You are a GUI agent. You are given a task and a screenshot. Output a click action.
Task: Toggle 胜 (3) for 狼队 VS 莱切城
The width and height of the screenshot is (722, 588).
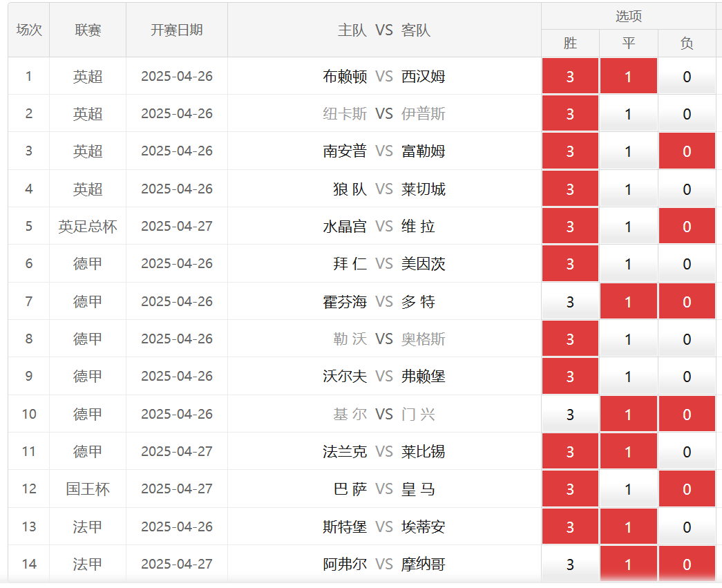(570, 189)
